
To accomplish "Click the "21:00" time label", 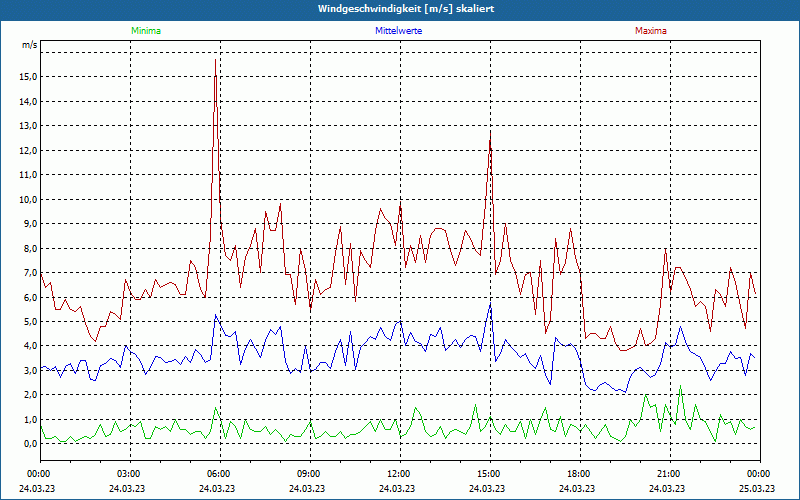I will (x=667, y=474).
